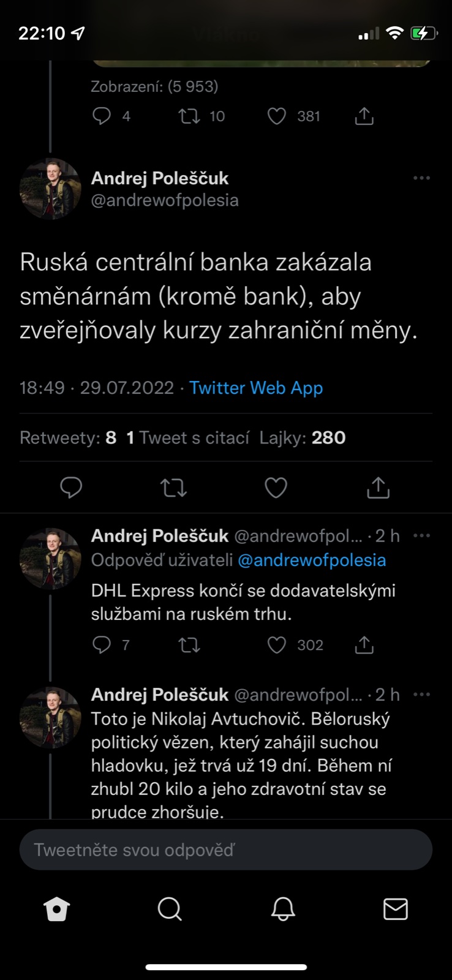Retweet the DHL Express reply tweet
452x980 pixels.
click(x=189, y=645)
